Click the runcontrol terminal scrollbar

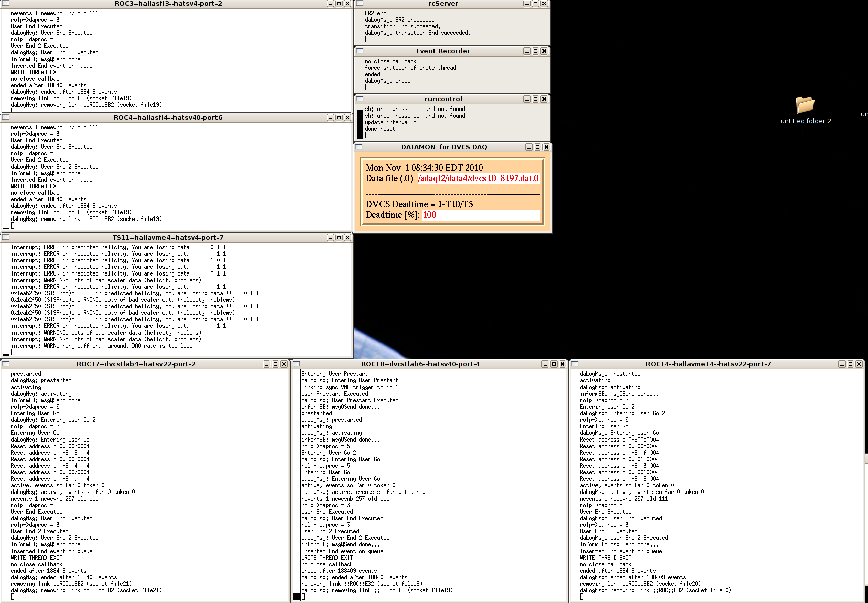click(x=360, y=122)
